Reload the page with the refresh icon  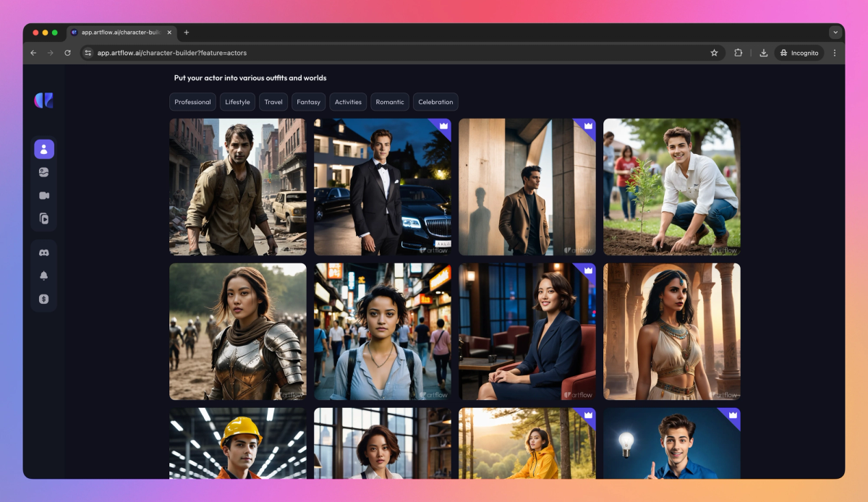68,53
